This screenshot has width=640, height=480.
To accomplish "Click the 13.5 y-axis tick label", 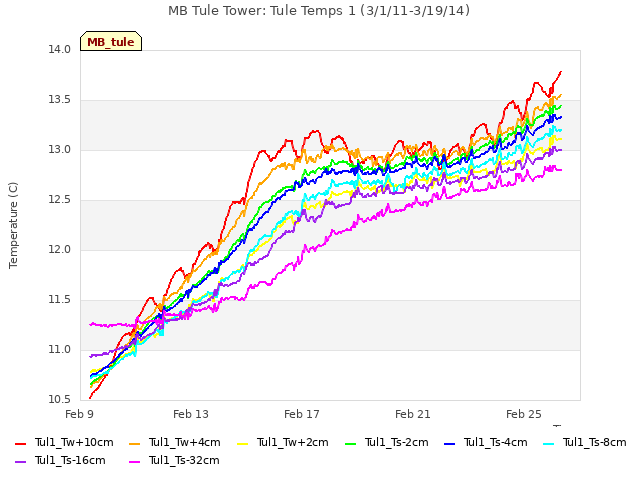I will (60, 100).
